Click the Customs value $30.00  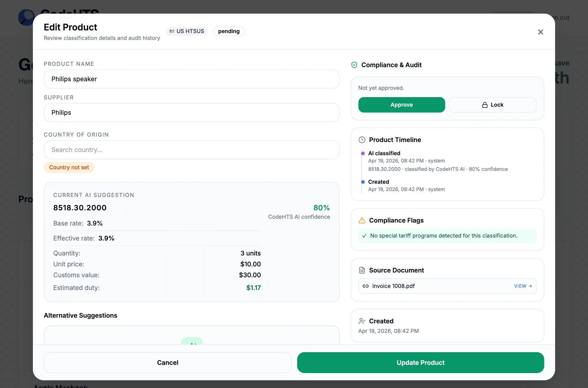click(250, 275)
